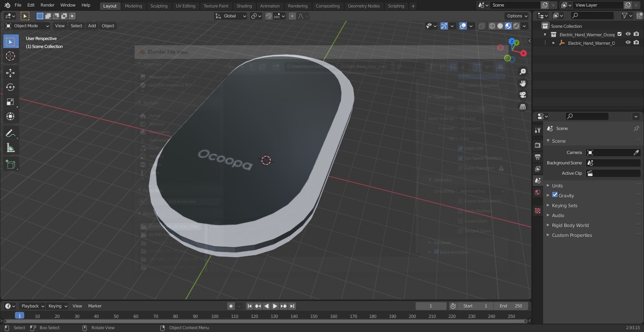Open the Tool properties tab
The width and height of the screenshot is (644, 332).
[x=537, y=130]
